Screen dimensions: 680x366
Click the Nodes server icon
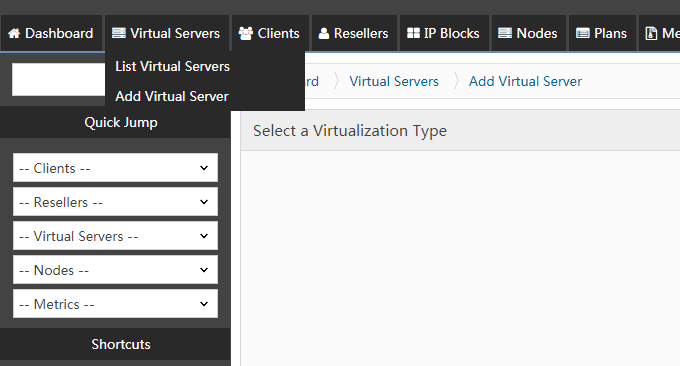[505, 33]
